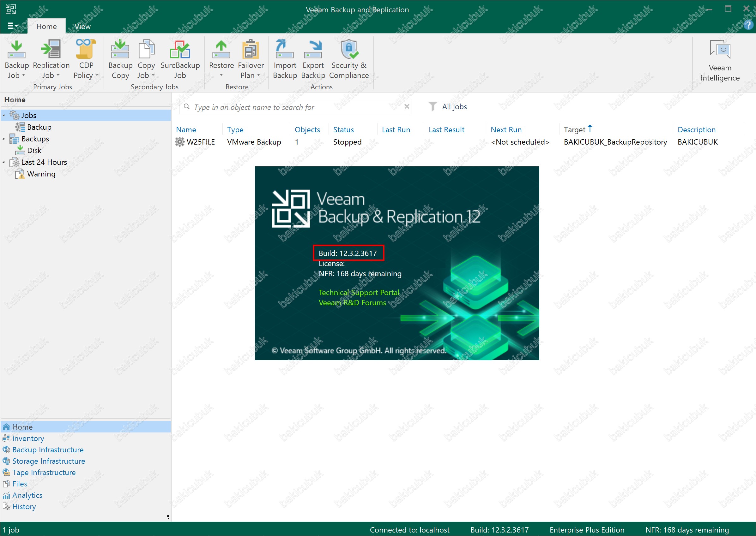
Task: Open the help question mark icon
Action: pyautogui.click(x=748, y=26)
